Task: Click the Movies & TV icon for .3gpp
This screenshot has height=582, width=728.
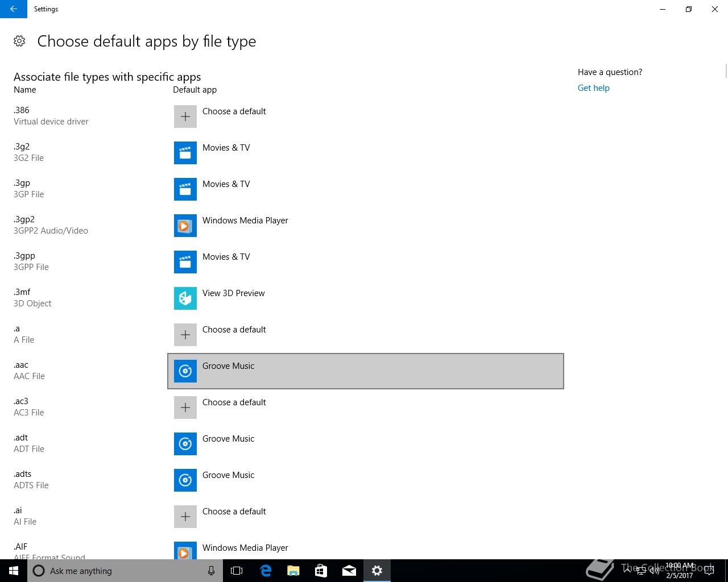Action: pos(185,262)
